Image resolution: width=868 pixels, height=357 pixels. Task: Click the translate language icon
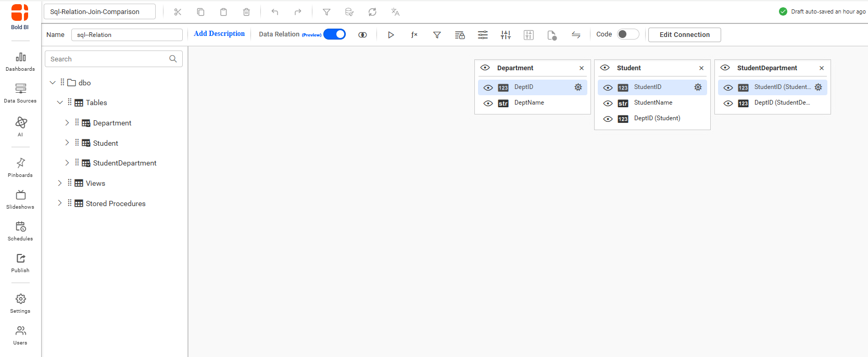(395, 12)
